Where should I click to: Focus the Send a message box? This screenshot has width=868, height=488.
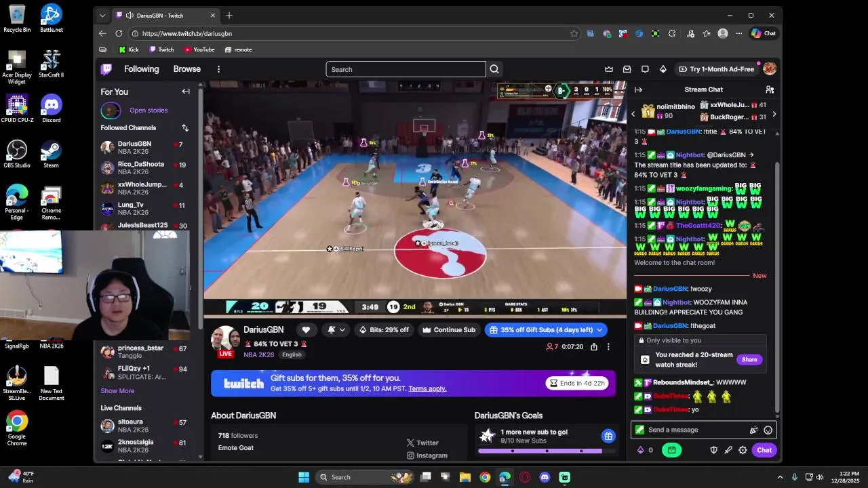point(704,430)
